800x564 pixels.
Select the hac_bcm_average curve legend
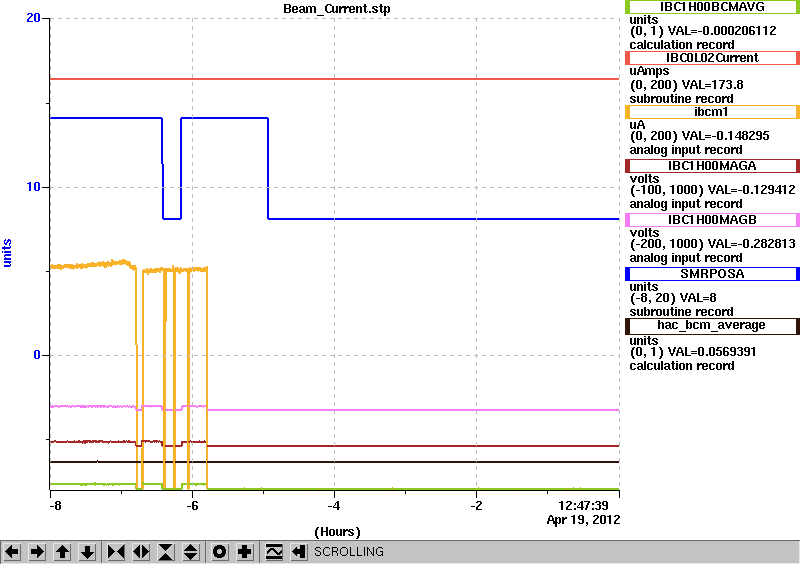tap(712, 326)
